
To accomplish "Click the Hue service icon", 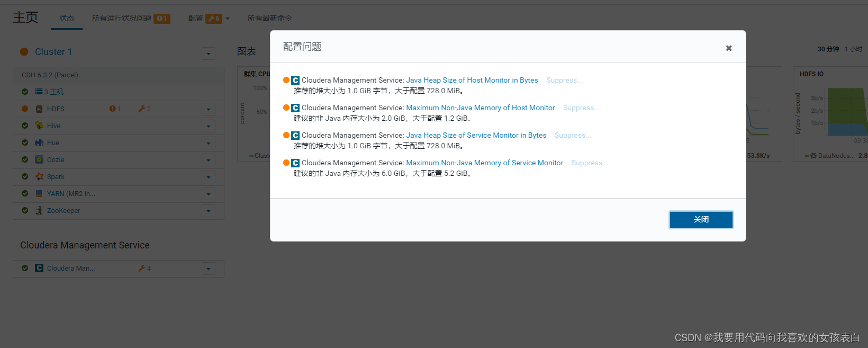I will pyautogui.click(x=39, y=142).
